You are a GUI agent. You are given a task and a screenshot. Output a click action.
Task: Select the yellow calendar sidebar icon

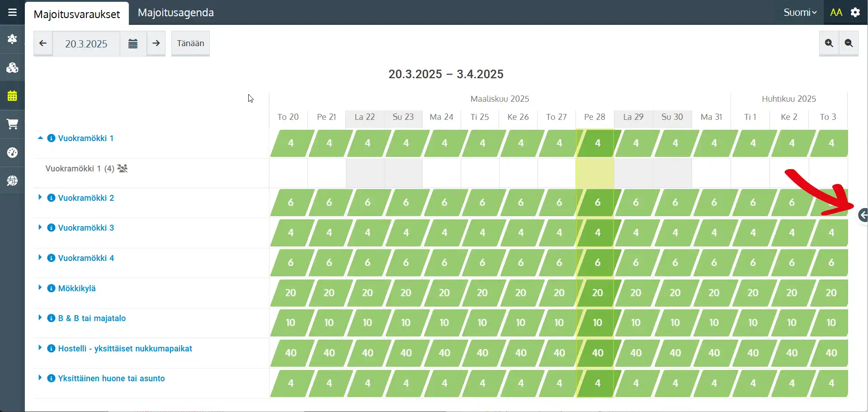[x=12, y=96]
